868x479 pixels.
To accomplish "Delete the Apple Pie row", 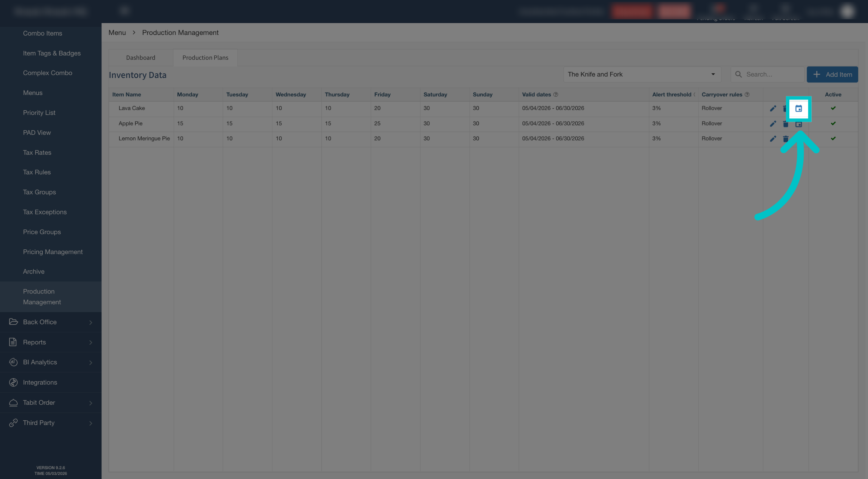I will click(x=786, y=124).
